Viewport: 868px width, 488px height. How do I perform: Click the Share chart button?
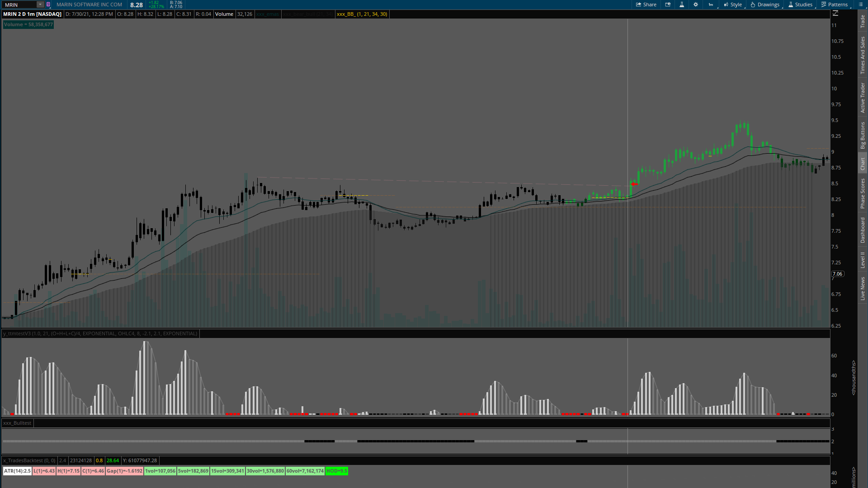point(646,5)
